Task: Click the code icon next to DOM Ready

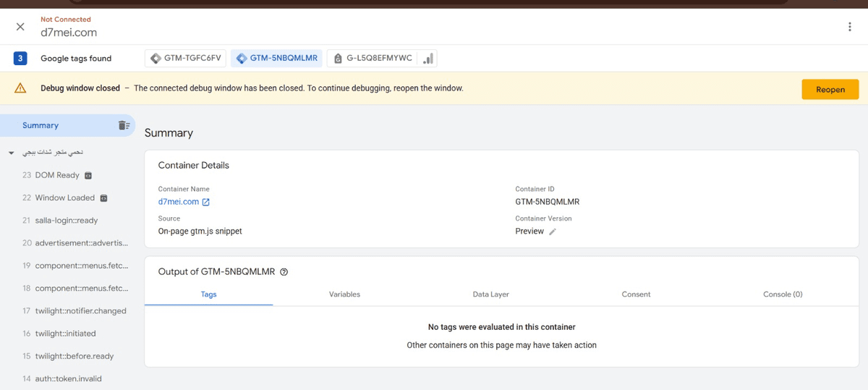Action: [x=88, y=175]
